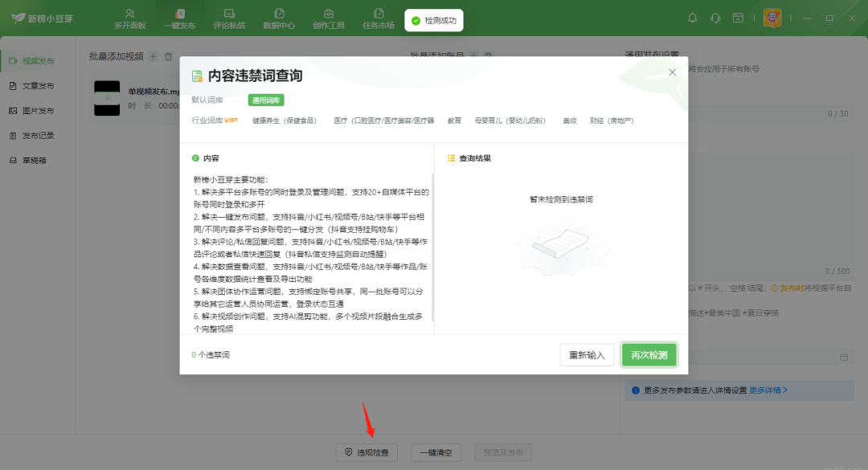Click the 暂未检测到违禁词 result message

coord(561,199)
